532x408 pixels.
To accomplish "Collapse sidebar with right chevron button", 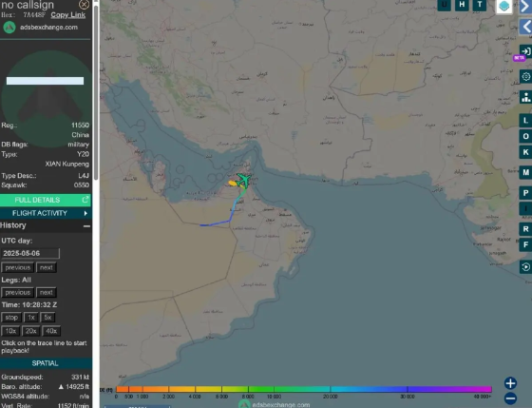I will coord(525,7).
